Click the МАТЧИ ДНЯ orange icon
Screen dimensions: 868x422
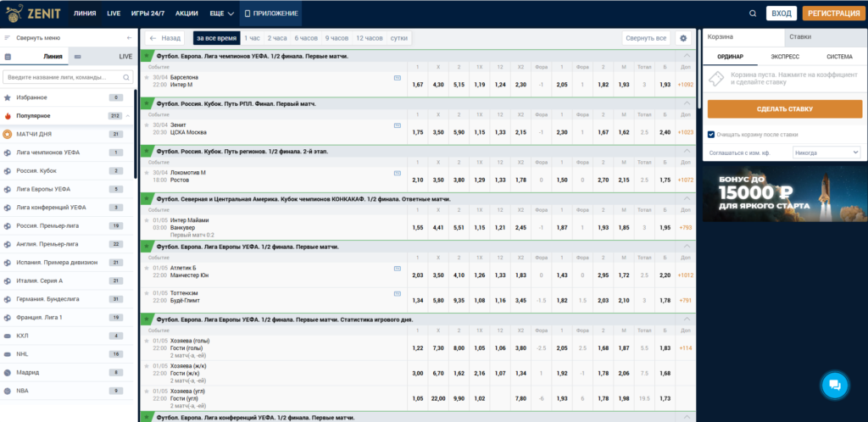tap(7, 134)
